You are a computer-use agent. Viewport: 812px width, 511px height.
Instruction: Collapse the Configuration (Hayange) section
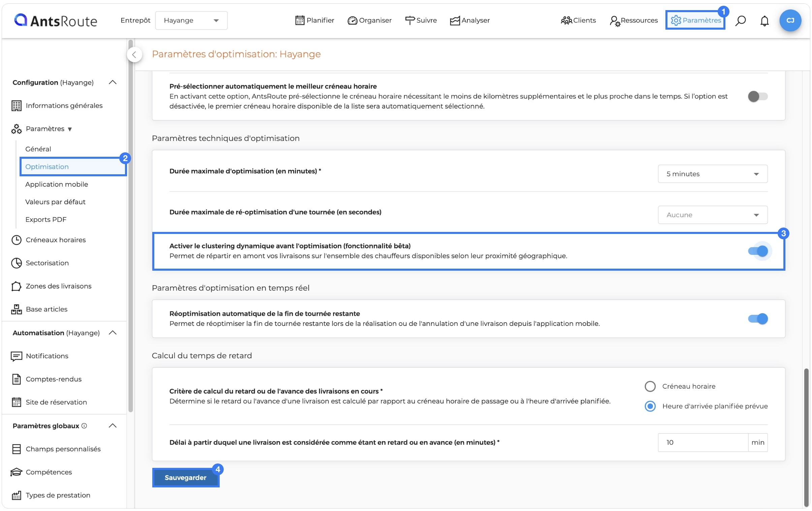click(113, 82)
